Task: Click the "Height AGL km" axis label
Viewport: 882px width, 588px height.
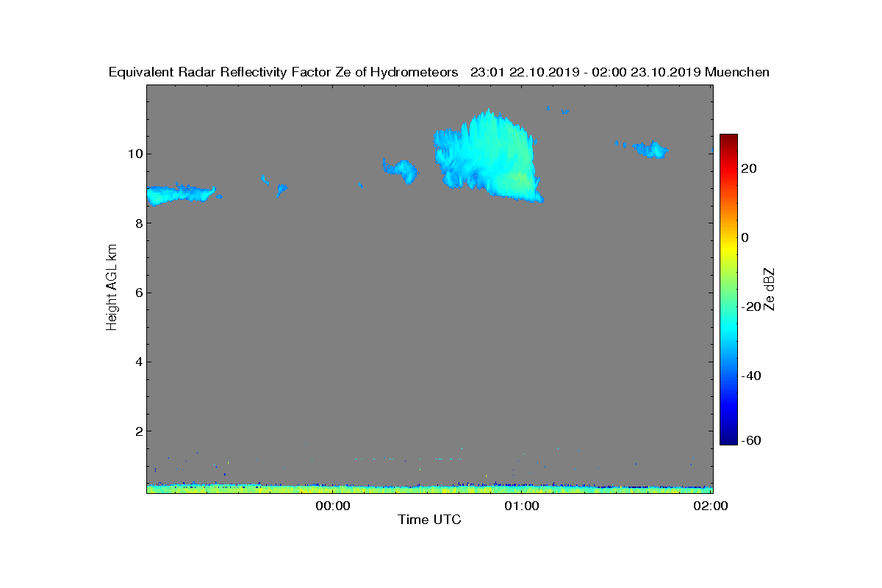Action: (x=112, y=288)
